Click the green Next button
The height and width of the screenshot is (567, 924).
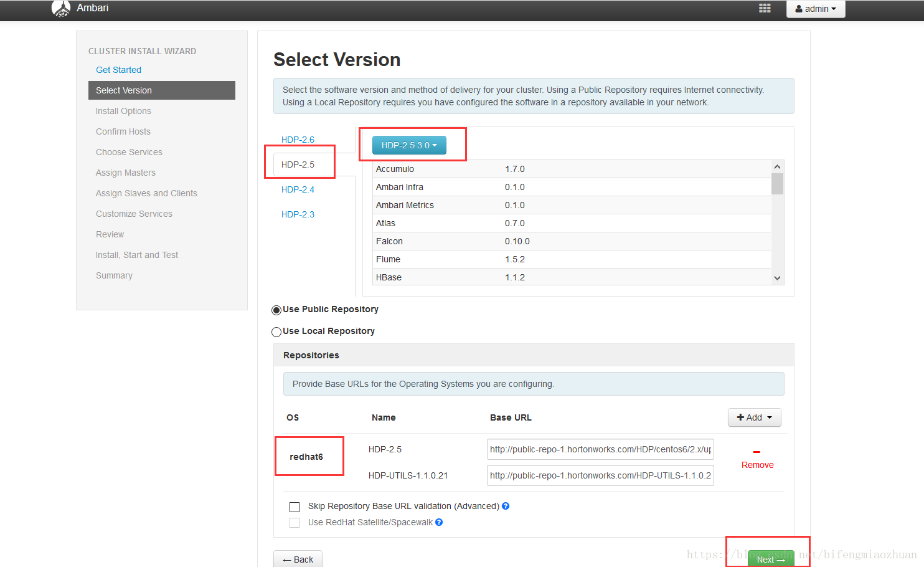[x=771, y=559]
